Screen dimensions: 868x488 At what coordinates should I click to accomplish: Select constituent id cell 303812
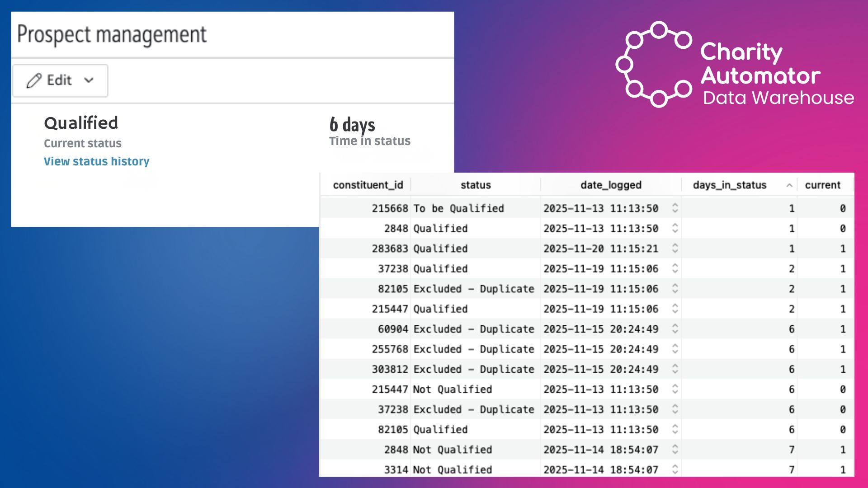click(390, 369)
